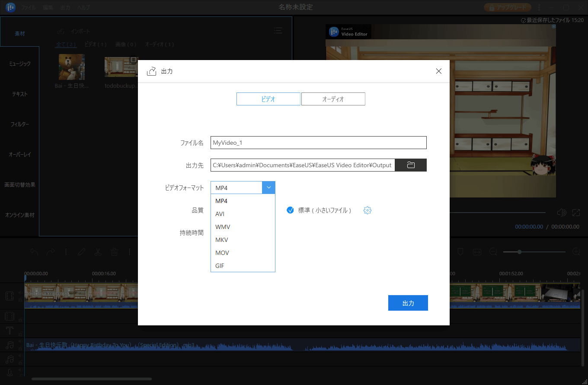This screenshot has width=588, height=385.
Task: Click the ファイル名 input field MyVideo_1
Action: coord(319,143)
